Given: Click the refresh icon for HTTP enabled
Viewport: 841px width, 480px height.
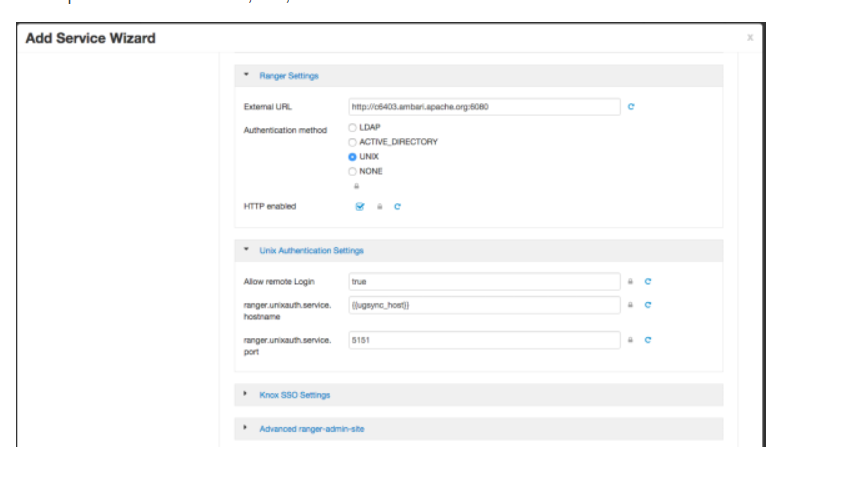Looking at the screenshot, I should 397,207.
